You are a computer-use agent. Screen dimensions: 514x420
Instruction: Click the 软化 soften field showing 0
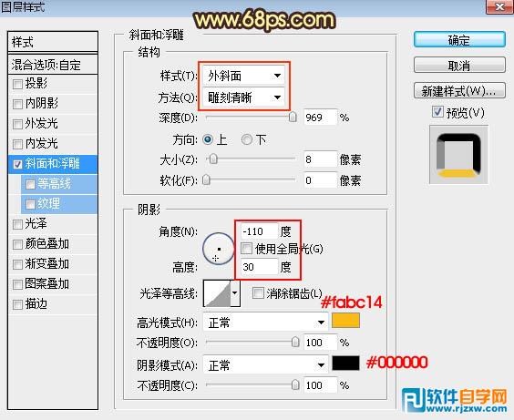point(320,180)
